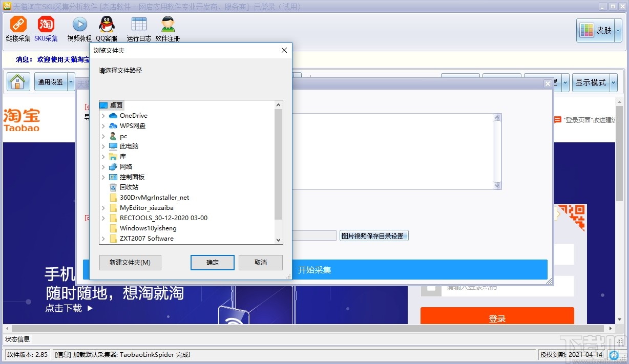Click 图片视频保存目录设置 button
This screenshot has width=629, height=364.
374,236
